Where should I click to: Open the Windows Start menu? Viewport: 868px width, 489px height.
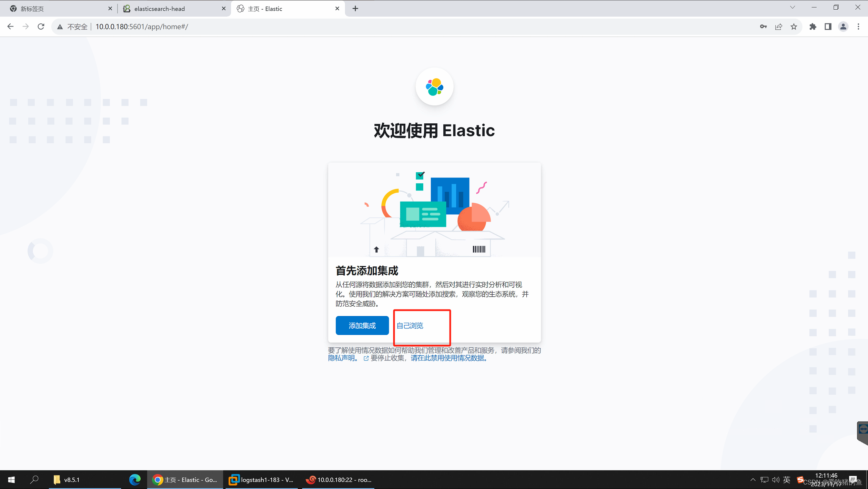point(11,479)
